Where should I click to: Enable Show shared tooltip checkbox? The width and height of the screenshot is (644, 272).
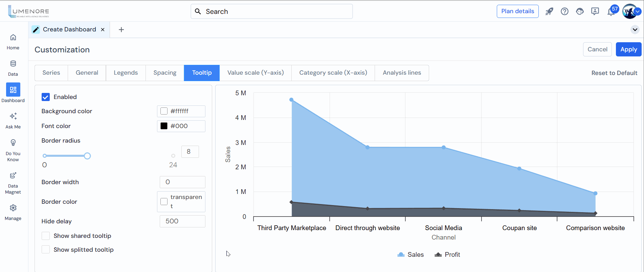click(46, 236)
